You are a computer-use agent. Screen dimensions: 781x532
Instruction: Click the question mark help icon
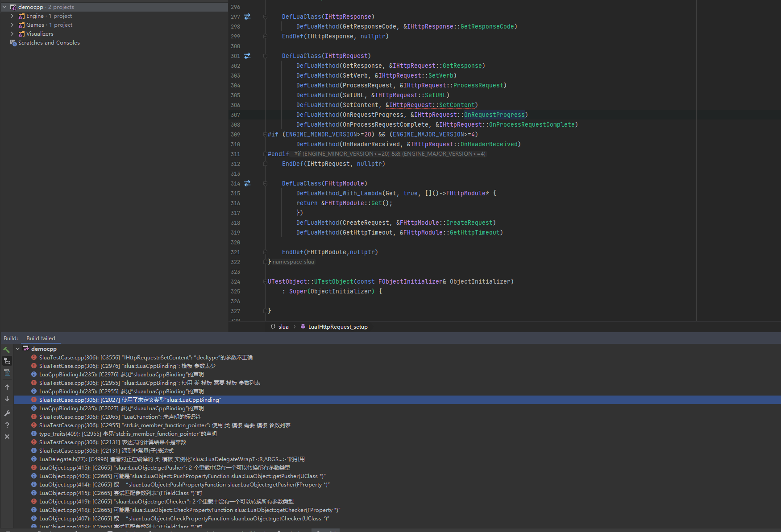point(7,425)
